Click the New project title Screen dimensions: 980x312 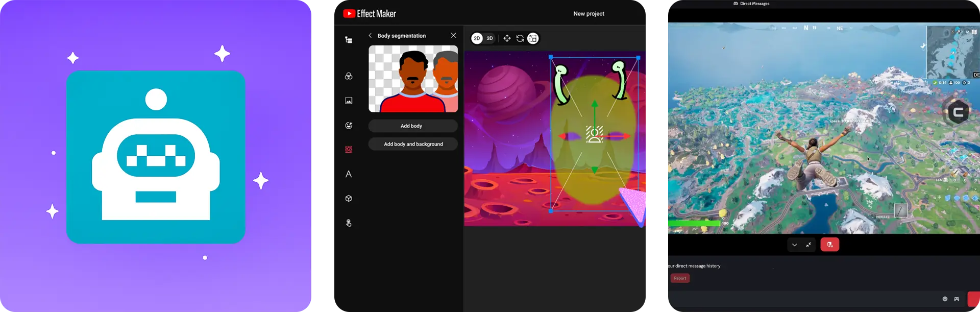click(x=589, y=14)
